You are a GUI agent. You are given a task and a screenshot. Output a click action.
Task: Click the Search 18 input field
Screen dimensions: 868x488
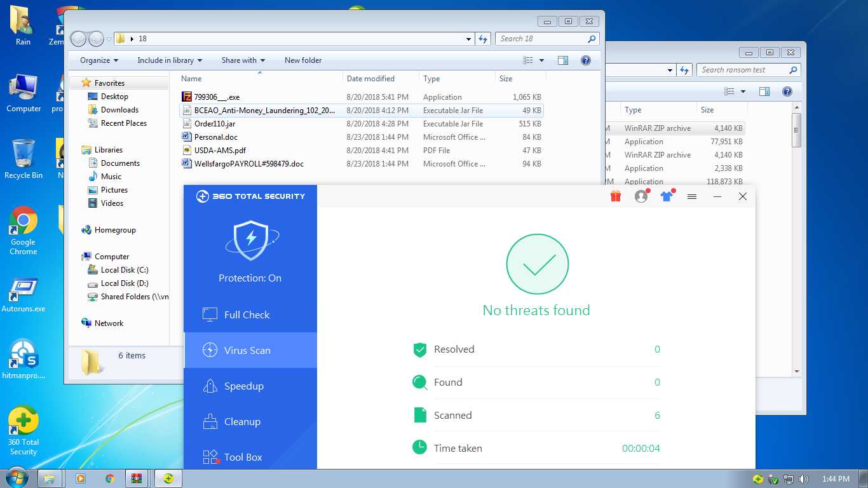click(547, 39)
